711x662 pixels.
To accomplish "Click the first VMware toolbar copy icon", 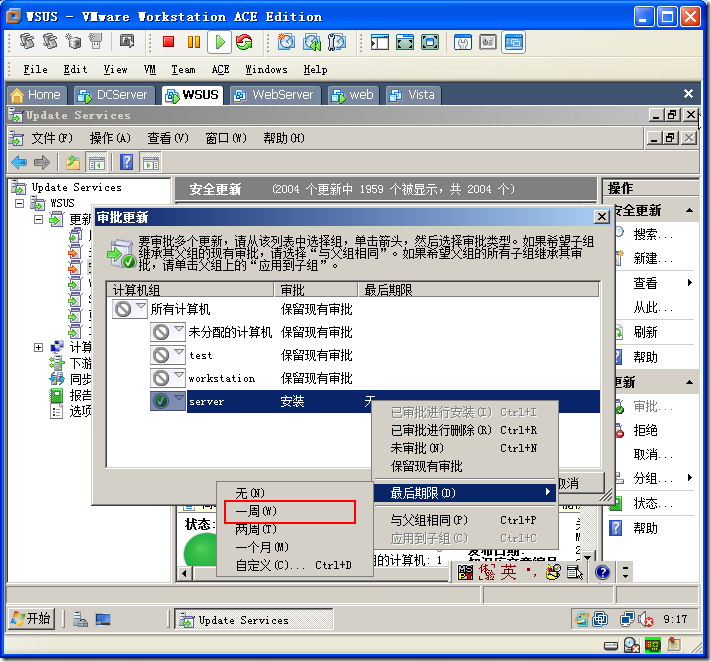I will [x=27, y=42].
